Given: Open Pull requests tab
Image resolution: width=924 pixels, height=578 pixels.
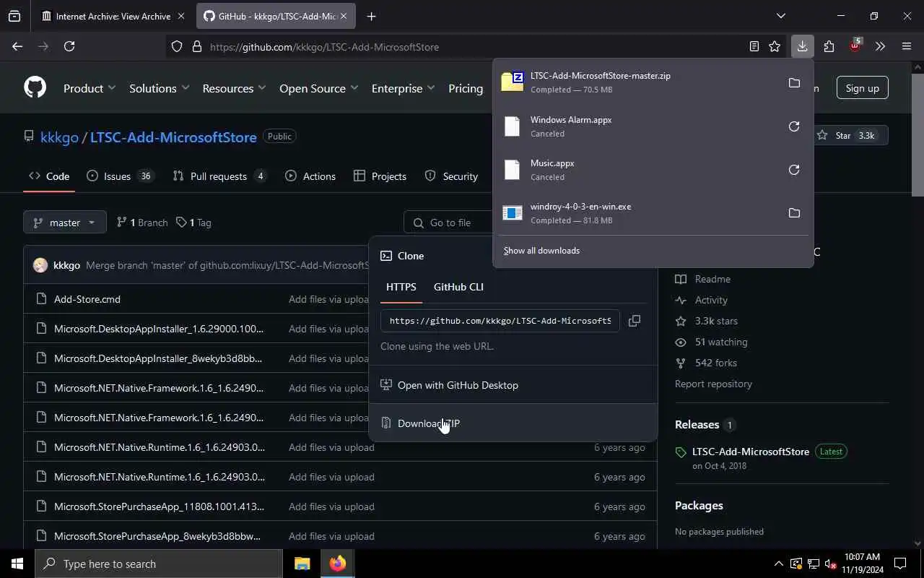Looking at the screenshot, I should [x=219, y=176].
